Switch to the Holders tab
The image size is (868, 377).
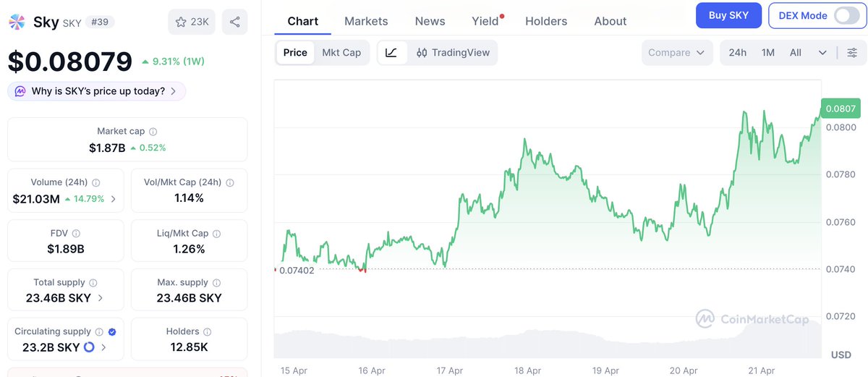click(x=546, y=21)
